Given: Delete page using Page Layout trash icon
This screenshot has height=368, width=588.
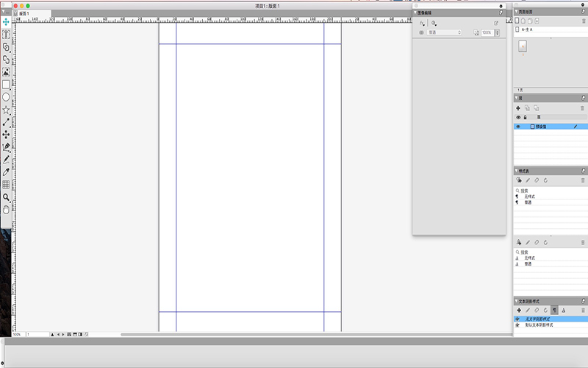Looking at the screenshot, I should click(583, 21).
